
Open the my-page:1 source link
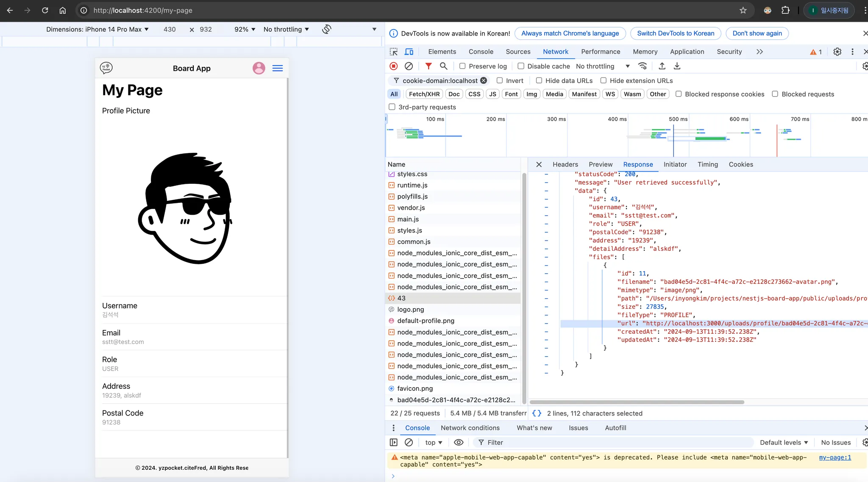pos(835,457)
